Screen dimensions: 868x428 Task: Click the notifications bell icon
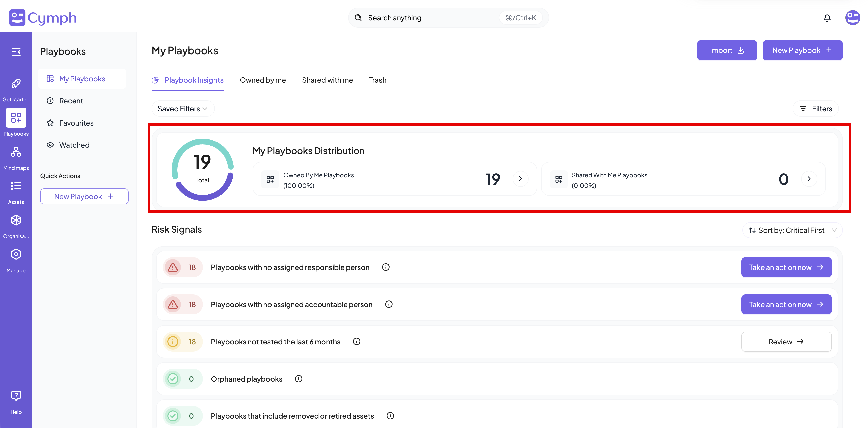coord(827,18)
